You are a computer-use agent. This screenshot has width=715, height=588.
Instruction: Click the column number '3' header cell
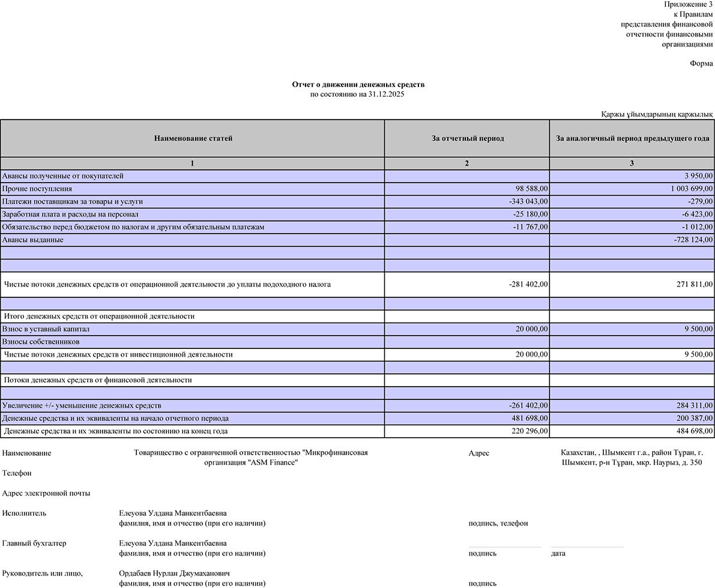point(632,163)
